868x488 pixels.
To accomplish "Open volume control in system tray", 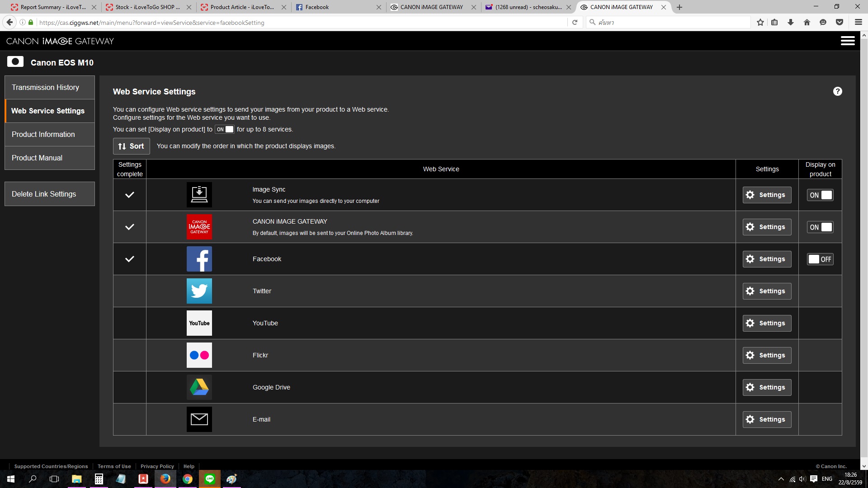I will click(802, 479).
